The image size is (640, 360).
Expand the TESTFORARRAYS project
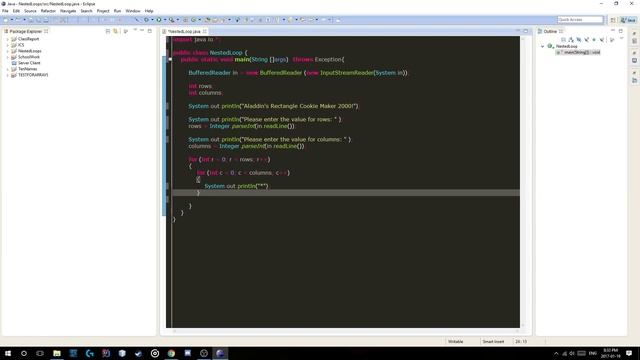coord(7,75)
